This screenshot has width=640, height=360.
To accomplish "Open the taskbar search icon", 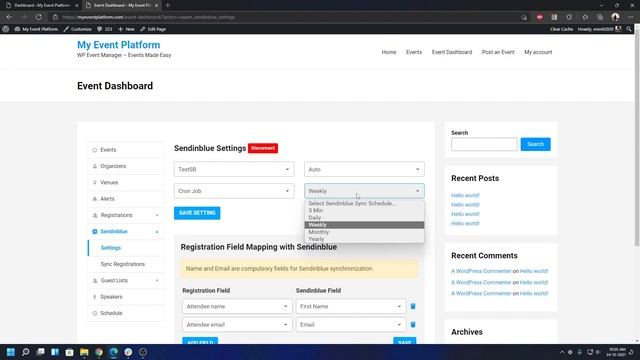I will point(25,352).
